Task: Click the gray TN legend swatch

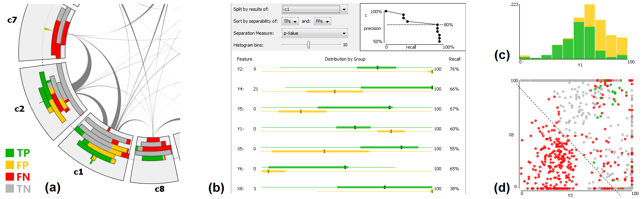Action: (x=10, y=189)
